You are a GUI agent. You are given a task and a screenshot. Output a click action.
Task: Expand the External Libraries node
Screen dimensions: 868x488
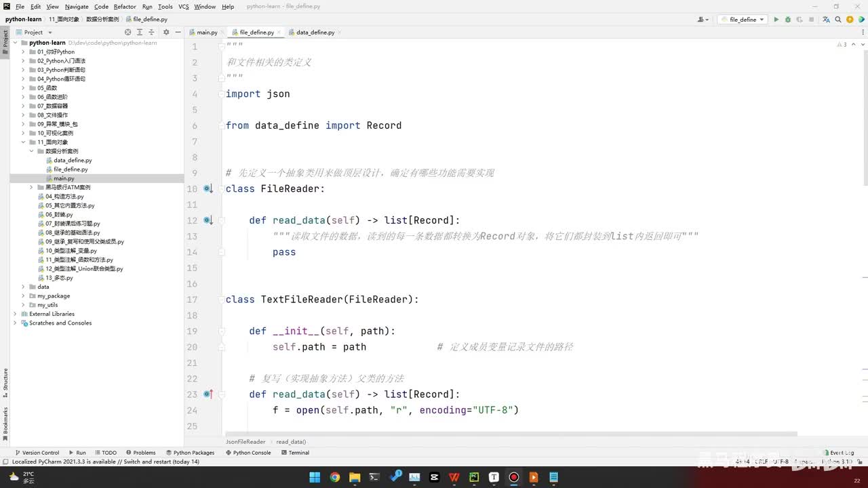[15, 314]
